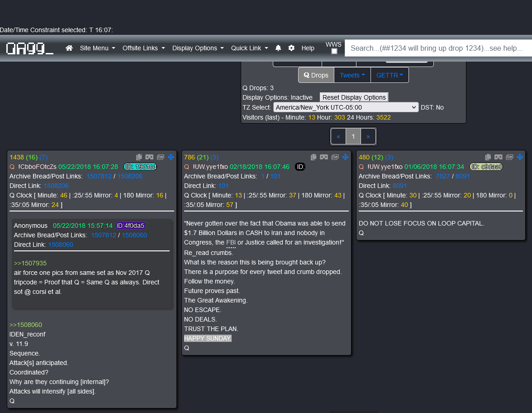Click the highlighted HAPPY SUNDAY text
Image resolution: width=532 pixels, height=413 pixels.
208,338
